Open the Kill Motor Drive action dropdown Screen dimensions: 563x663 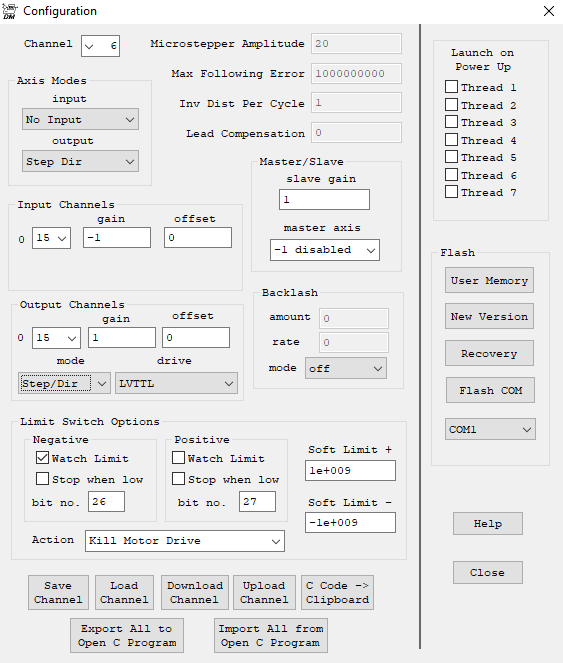pyautogui.click(x=185, y=541)
